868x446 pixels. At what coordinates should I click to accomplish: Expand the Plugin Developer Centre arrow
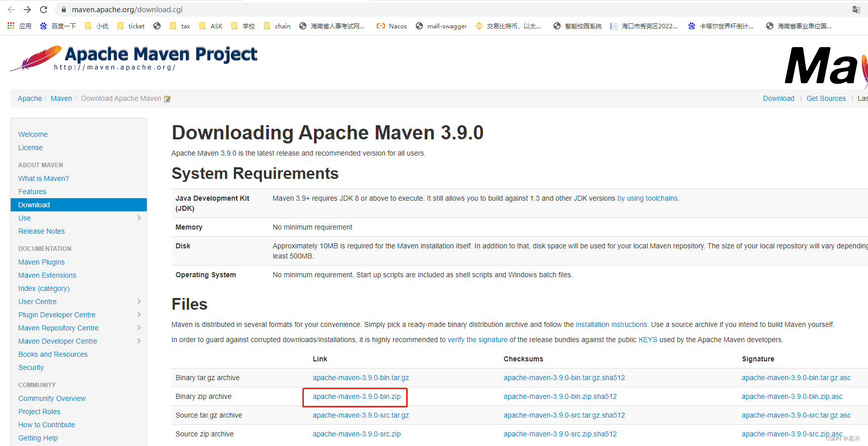pos(139,315)
